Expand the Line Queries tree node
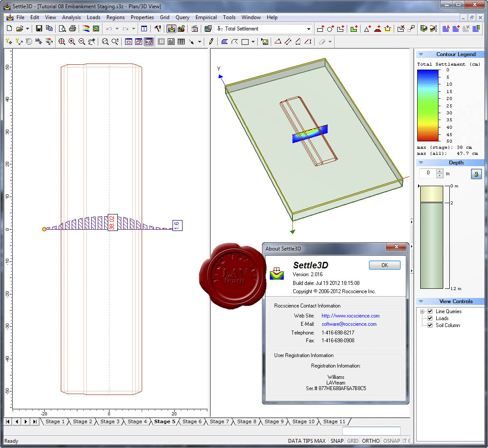Viewport: 488px width, 448px height. click(x=422, y=311)
